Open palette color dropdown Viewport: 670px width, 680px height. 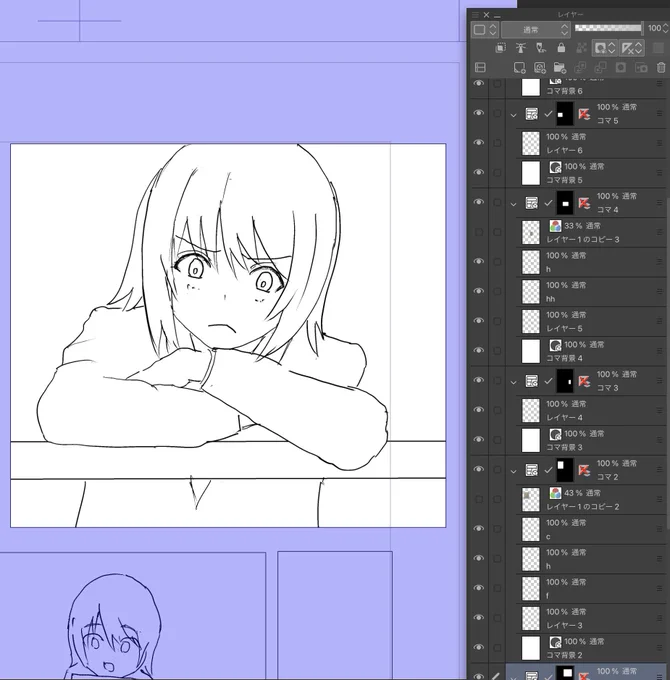(x=485, y=30)
